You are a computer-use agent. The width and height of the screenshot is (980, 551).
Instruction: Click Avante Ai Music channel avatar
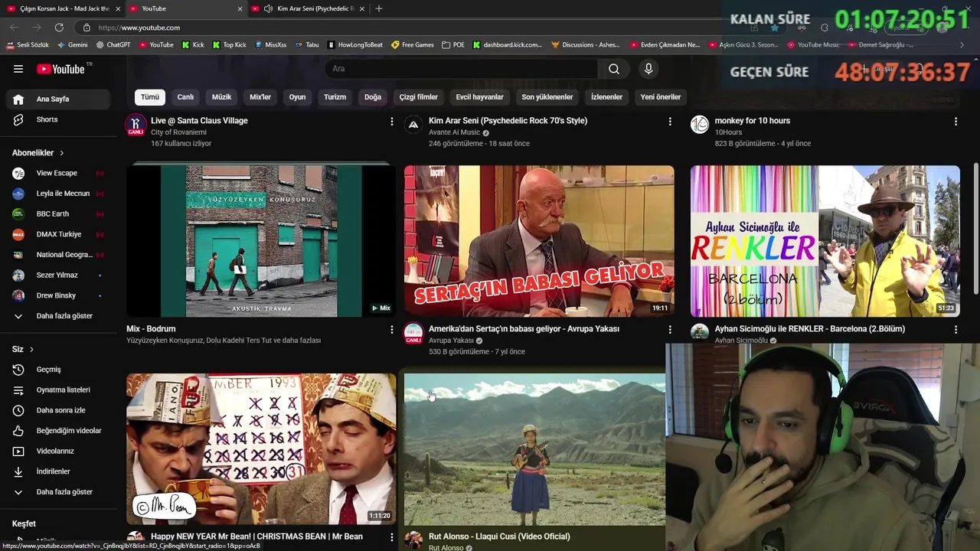[413, 125]
